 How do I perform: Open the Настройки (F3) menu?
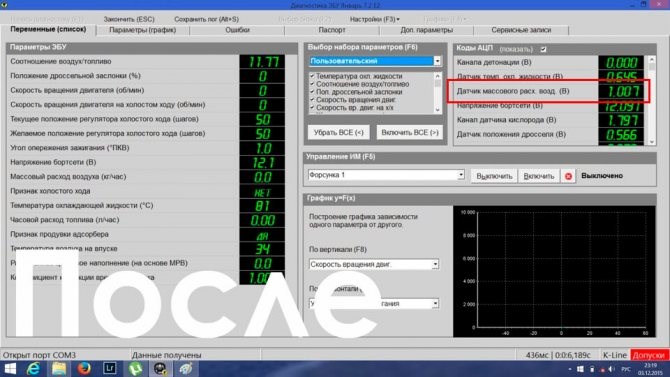pos(374,19)
